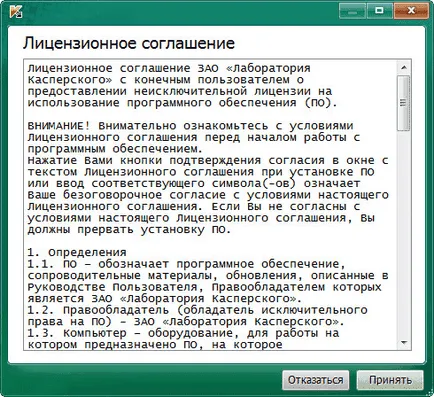Minimize the installer window
Image resolution: width=434 pixels, height=397 pixels.
pyautogui.click(x=352, y=11)
